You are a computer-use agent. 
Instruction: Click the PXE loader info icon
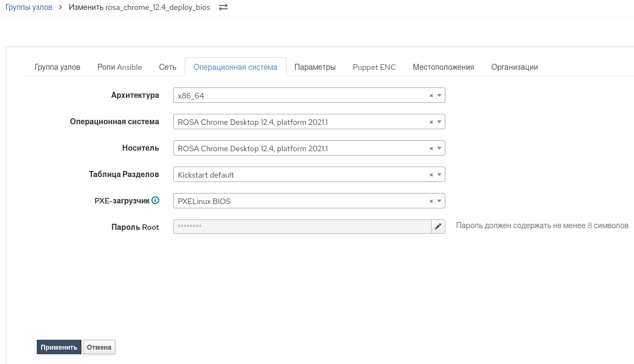(156, 201)
